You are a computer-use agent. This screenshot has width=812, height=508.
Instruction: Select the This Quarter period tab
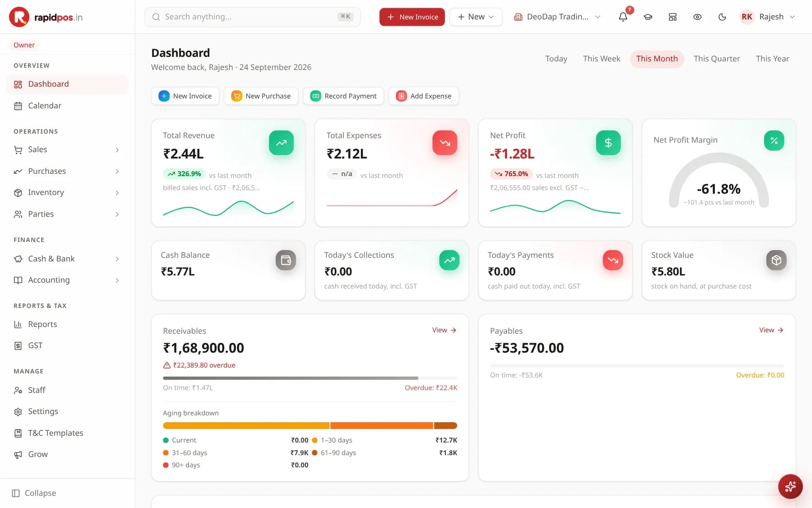tap(716, 59)
